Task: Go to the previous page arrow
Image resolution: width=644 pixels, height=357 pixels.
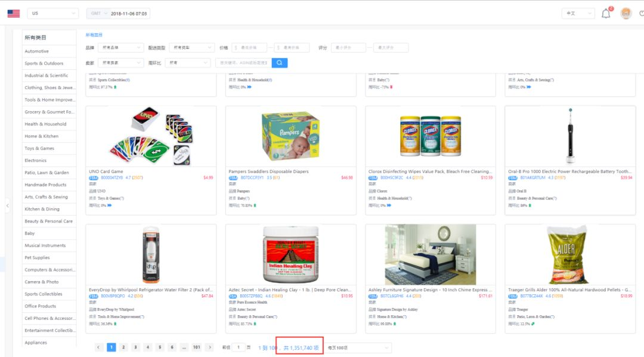Action: coord(98,347)
